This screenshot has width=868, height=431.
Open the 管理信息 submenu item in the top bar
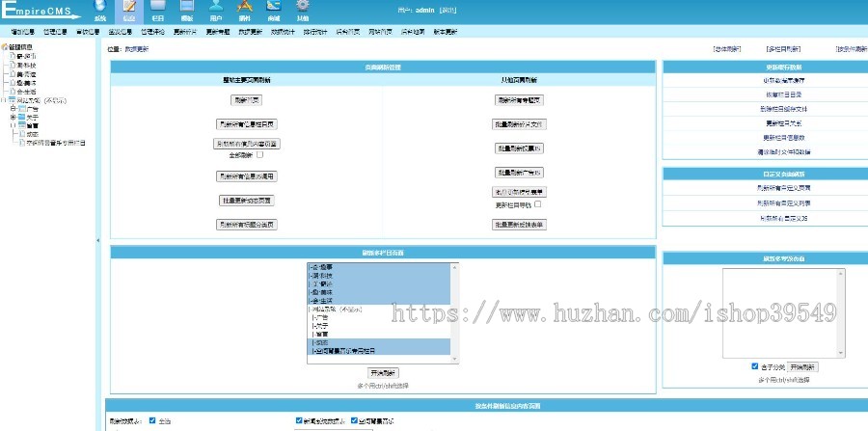point(55,32)
